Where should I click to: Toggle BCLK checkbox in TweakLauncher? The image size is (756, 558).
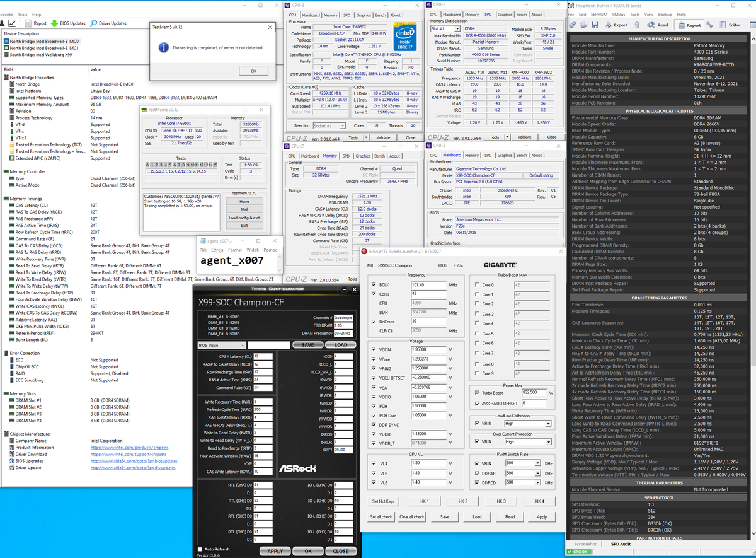point(374,285)
